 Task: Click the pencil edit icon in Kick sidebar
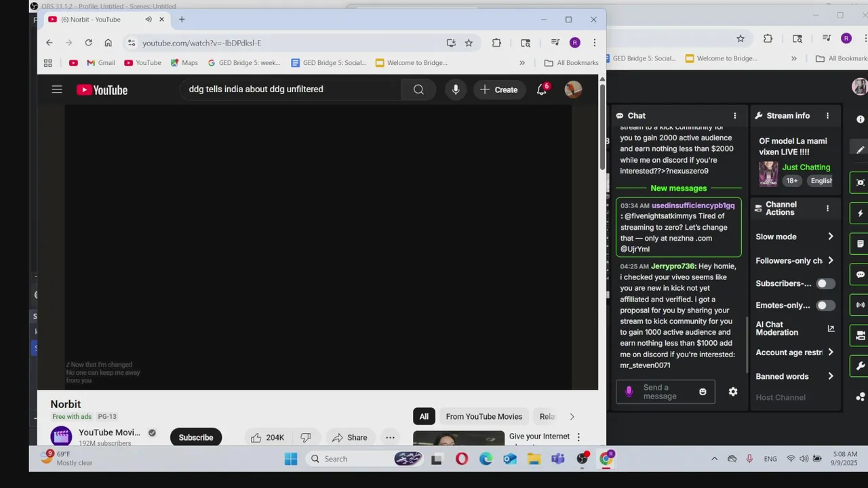861,149
